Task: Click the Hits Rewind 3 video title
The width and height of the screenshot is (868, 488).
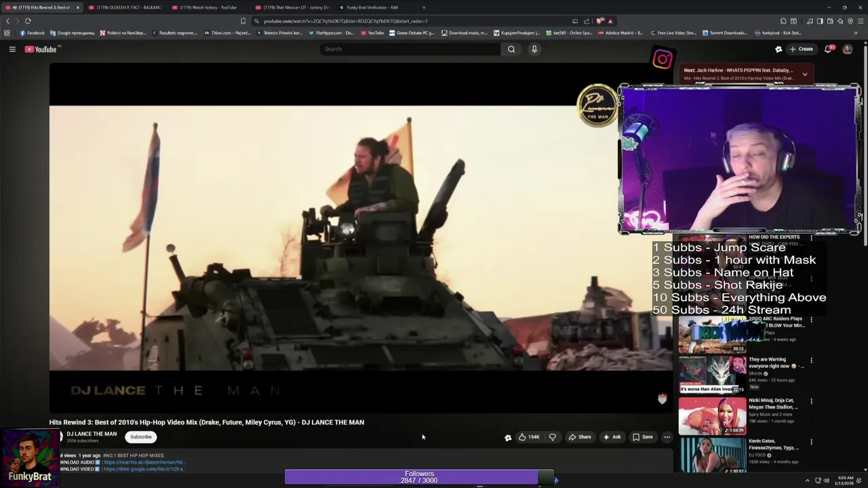Action: [x=206, y=422]
